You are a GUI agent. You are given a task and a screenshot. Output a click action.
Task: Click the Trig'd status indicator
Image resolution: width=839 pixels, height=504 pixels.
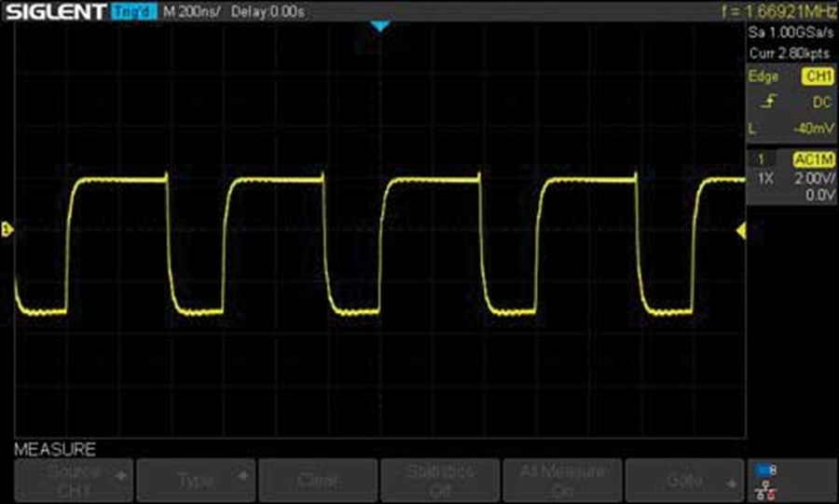134,11
